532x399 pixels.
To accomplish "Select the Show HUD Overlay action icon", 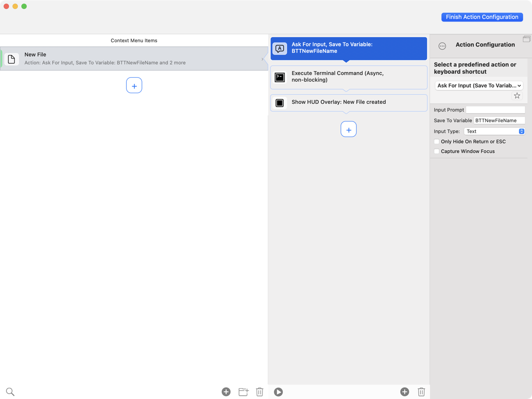I will (x=280, y=102).
